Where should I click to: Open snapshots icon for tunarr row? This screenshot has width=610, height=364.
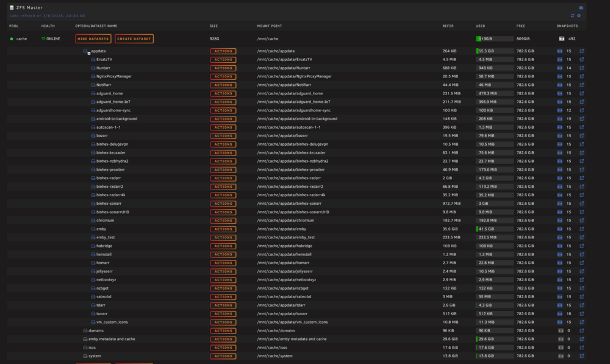[559, 314]
